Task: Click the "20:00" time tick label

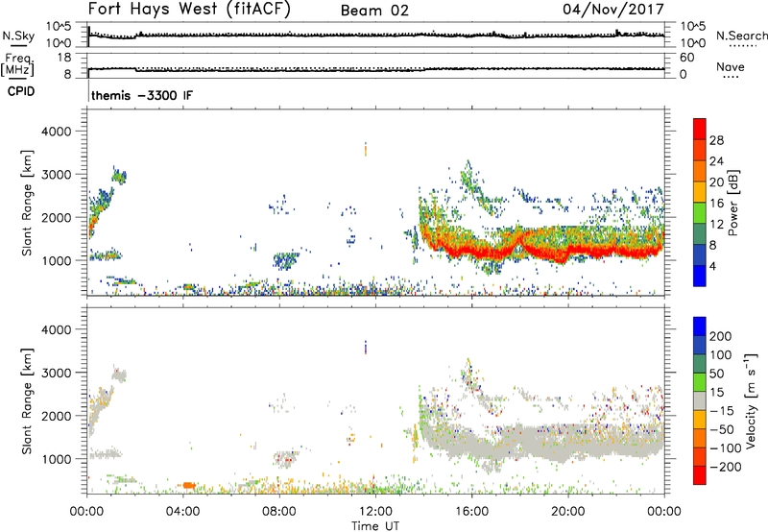Action: (567, 512)
